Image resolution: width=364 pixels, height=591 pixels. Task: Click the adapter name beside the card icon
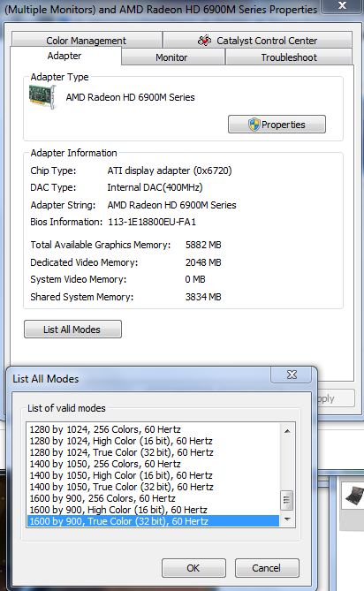click(131, 97)
